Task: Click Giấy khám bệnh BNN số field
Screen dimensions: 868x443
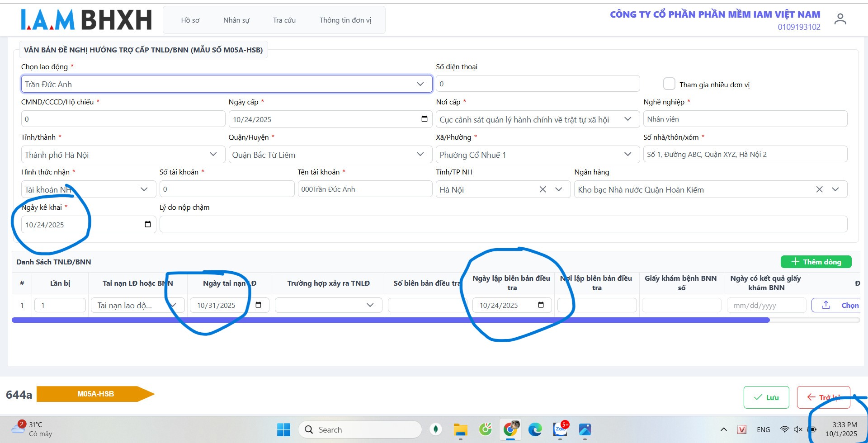Action: (x=681, y=305)
